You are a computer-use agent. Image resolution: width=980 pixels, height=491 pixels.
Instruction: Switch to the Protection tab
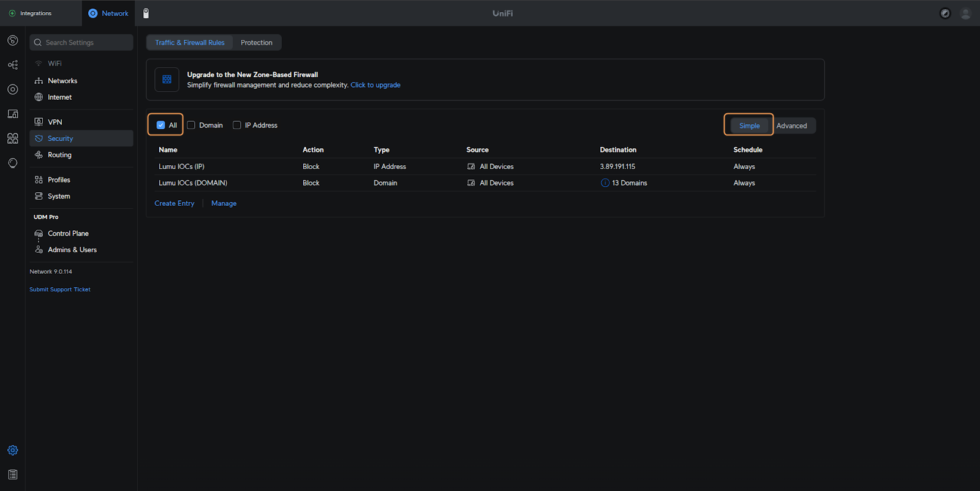(256, 42)
